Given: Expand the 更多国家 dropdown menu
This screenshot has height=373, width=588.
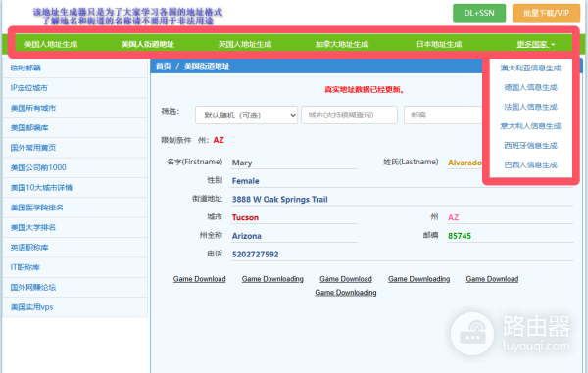Looking at the screenshot, I should 535,44.
